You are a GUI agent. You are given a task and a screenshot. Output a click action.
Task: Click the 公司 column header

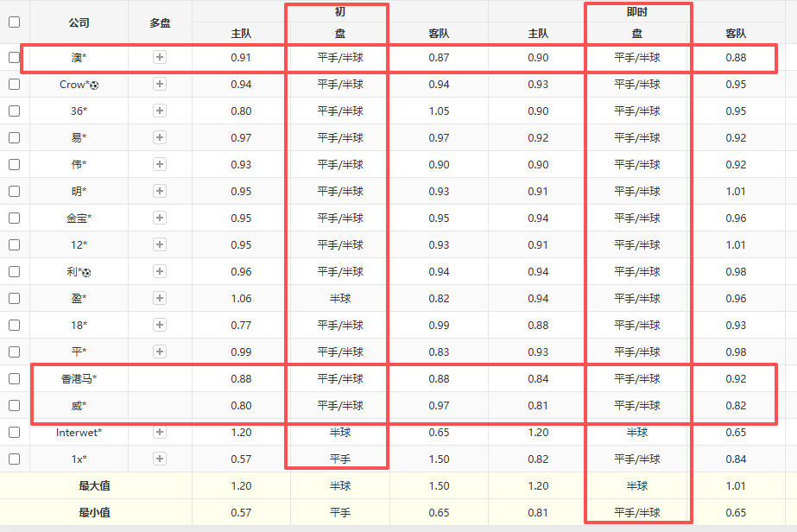click(79, 22)
